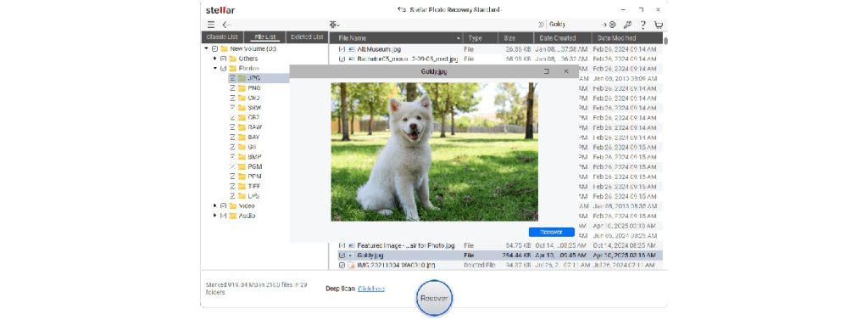
Task: Click the TIFF folder icon
Action: point(242,187)
